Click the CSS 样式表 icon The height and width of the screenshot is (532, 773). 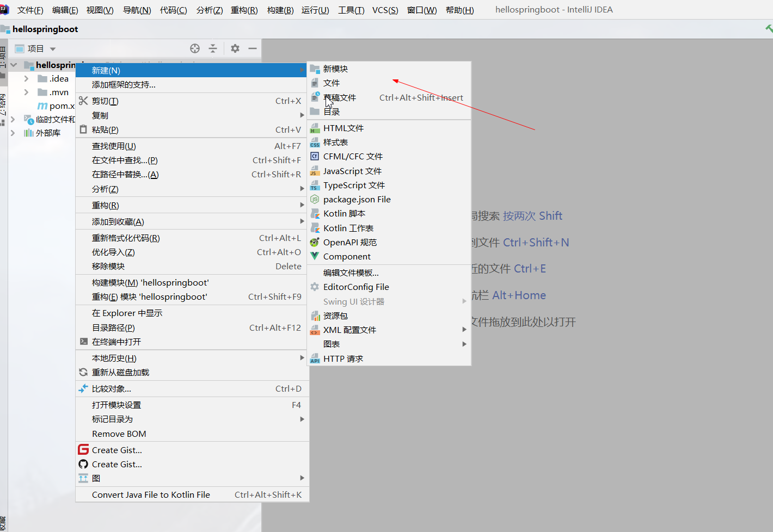315,142
